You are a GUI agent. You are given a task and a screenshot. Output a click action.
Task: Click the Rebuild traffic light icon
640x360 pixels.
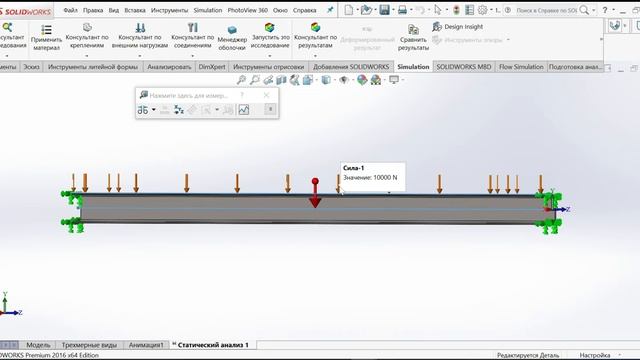click(x=456, y=10)
